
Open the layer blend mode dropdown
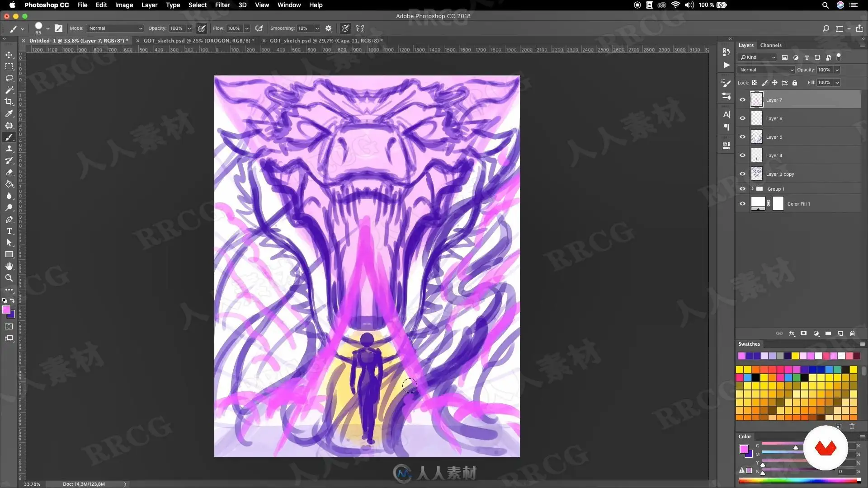point(765,70)
